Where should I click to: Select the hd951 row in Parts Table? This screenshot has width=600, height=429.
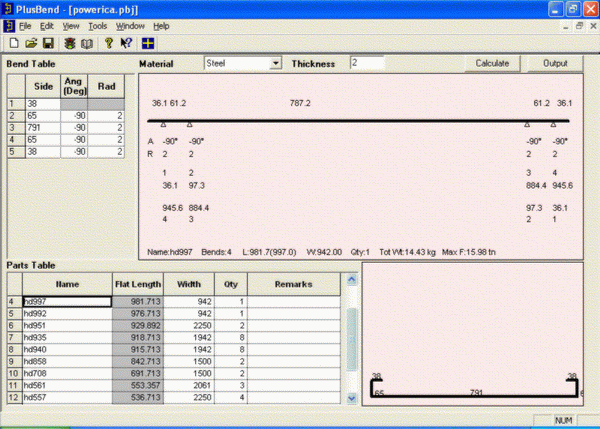(x=65, y=326)
